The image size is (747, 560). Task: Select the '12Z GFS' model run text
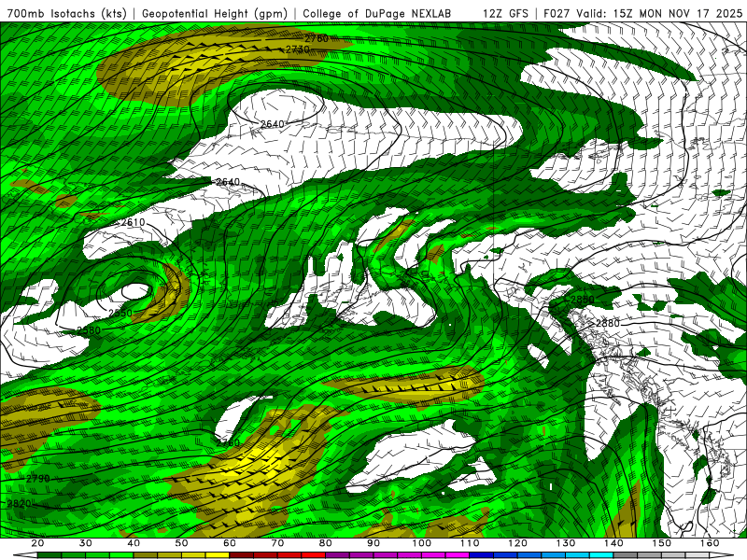point(505,13)
